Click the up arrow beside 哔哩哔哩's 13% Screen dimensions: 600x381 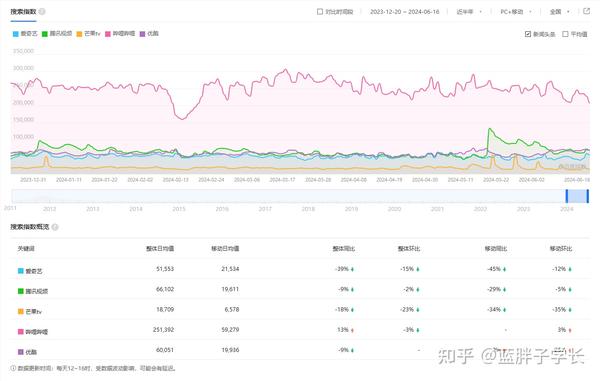coord(352,330)
